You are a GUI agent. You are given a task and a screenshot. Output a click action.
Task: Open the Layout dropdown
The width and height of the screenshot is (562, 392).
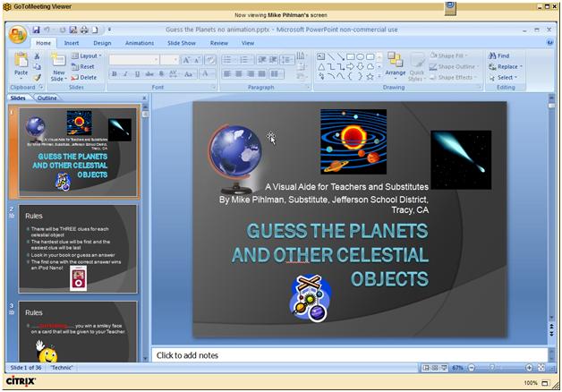pyautogui.click(x=88, y=55)
